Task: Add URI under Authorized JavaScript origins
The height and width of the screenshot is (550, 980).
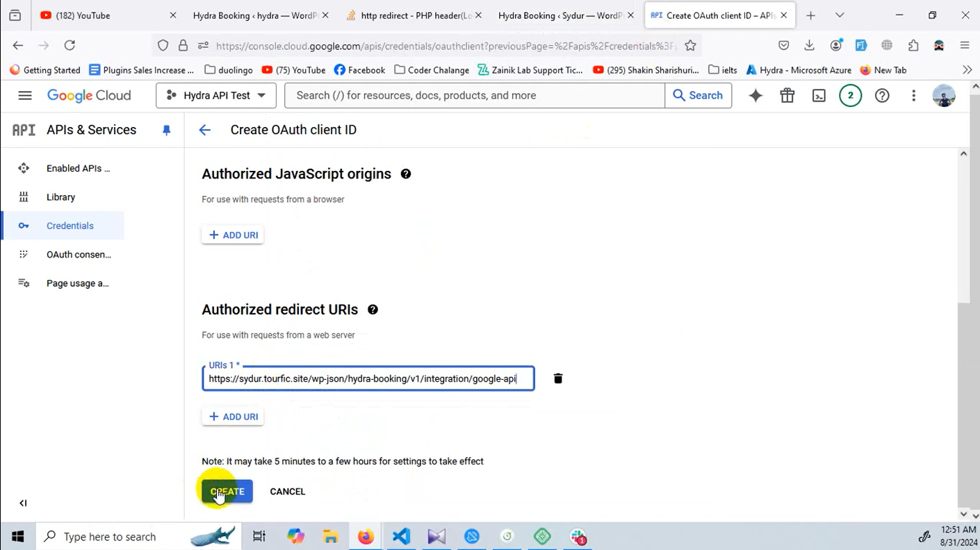Action: 233,235
